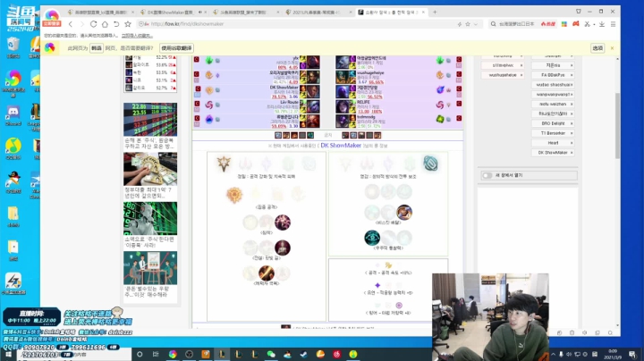The width and height of the screenshot is (644, 361).
Task: Click selected Cosmic Insight rune icon
Action: coord(372,238)
